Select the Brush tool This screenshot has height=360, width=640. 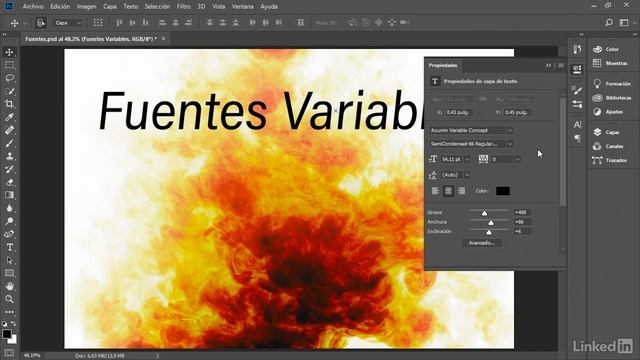pyautogui.click(x=9, y=143)
